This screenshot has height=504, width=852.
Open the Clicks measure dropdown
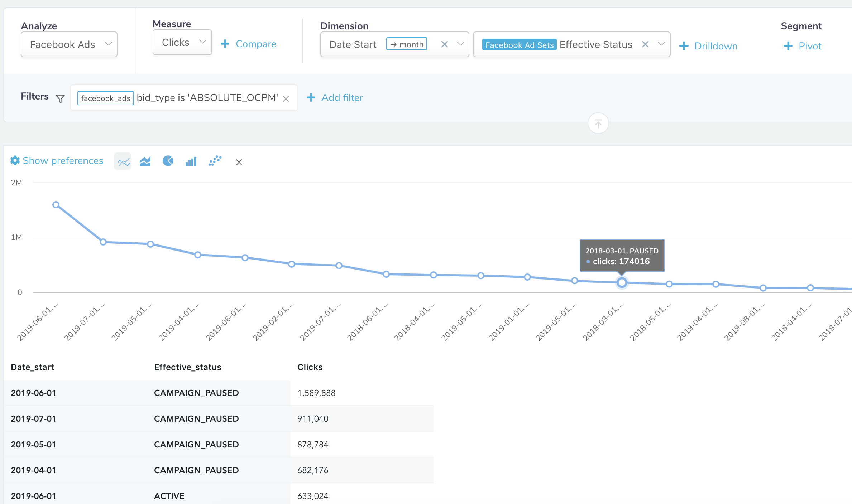(x=182, y=42)
